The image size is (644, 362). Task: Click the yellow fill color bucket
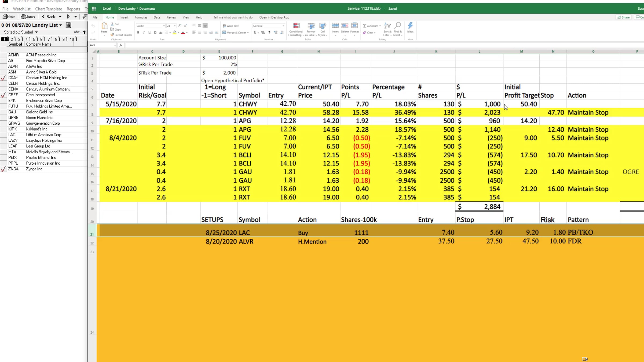click(x=175, y=33)
